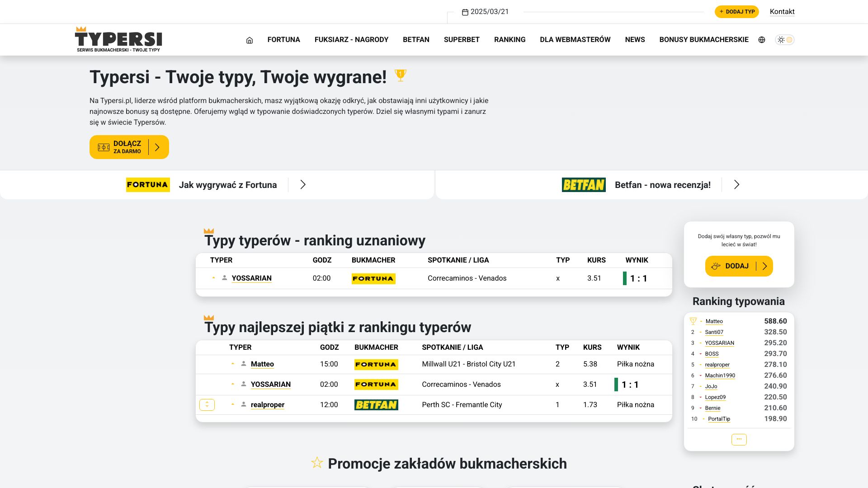Click Fortuna logo in ranking uznaniowy row
Viewport: 868px width, 488px height.
point(373,279)
